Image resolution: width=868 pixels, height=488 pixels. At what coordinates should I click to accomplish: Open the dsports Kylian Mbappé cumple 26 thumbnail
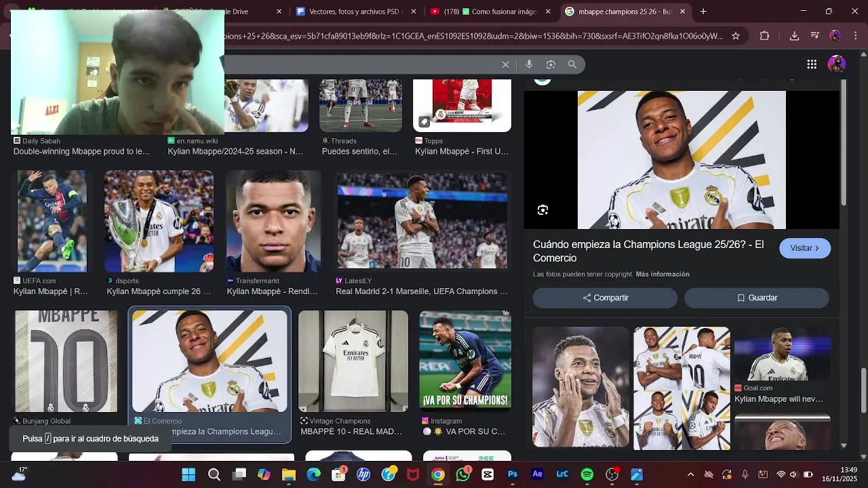tap(159, 222)
